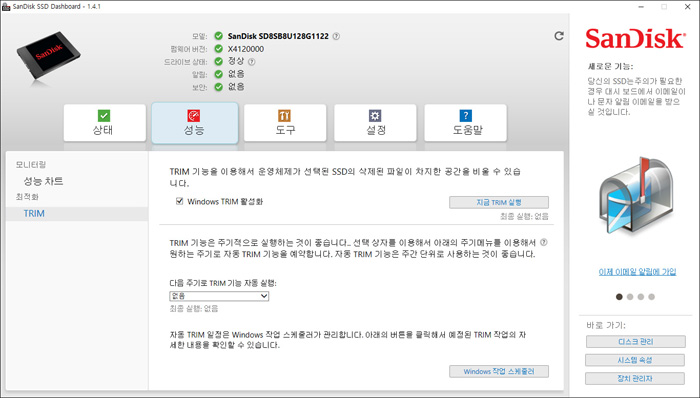Viewport: 700px width, 398px height.
Task: Click the 지금 TRIM 실행 button
Action: point(499,202)
